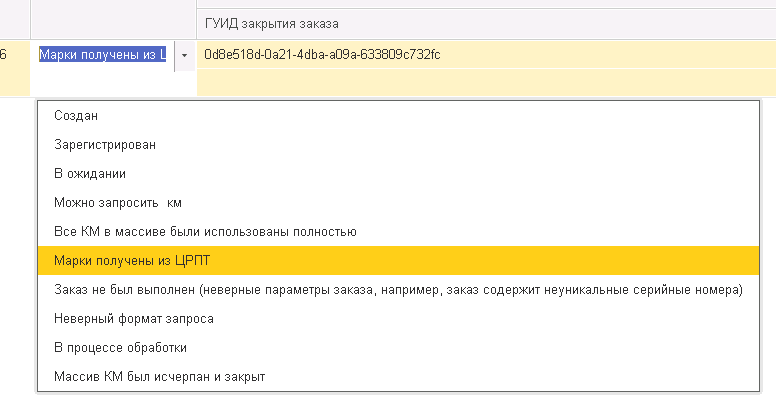Click blank yellow area right of GUID text
Screen dimensions: 776x406
[x=600, y=54]
